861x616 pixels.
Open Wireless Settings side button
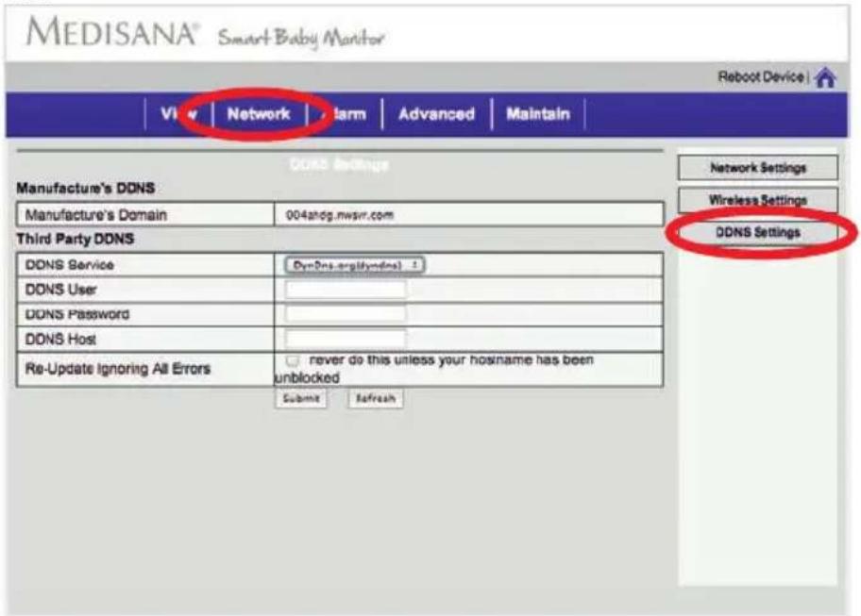[x=758, y=200]
